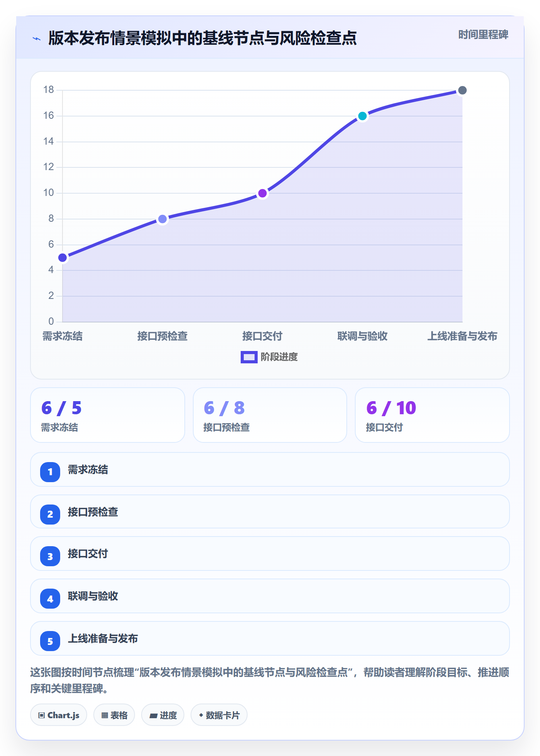Click the description paragraph below the steps

(x=270, y=680)
